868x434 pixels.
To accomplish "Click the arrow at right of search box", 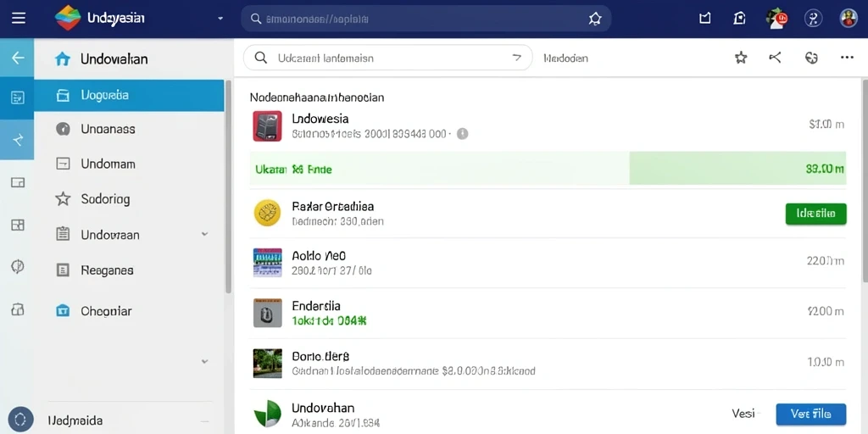I will tap(516, 57).
